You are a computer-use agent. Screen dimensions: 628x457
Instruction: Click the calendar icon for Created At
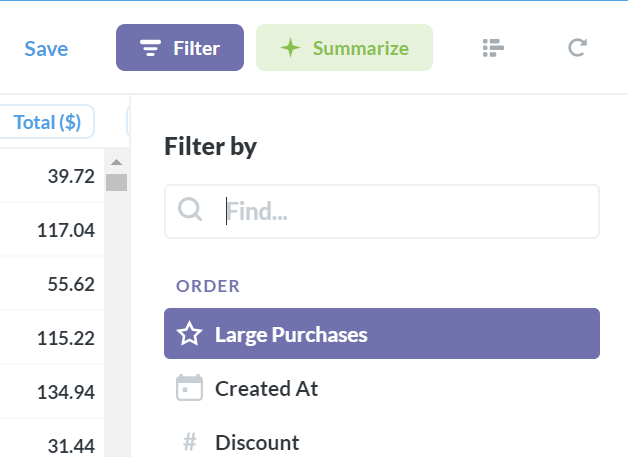pos(189,388)
